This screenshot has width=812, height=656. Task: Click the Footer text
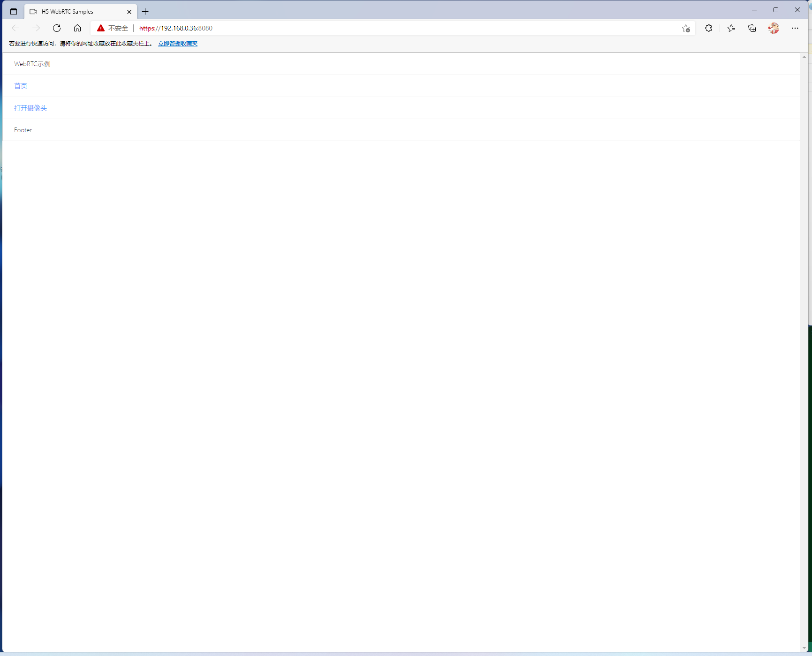point(23,130)
